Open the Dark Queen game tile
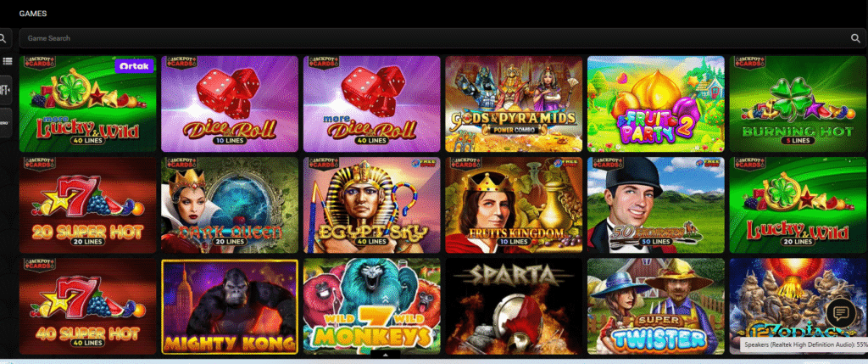Screen dimensions: 868x364 pos(230,205)
